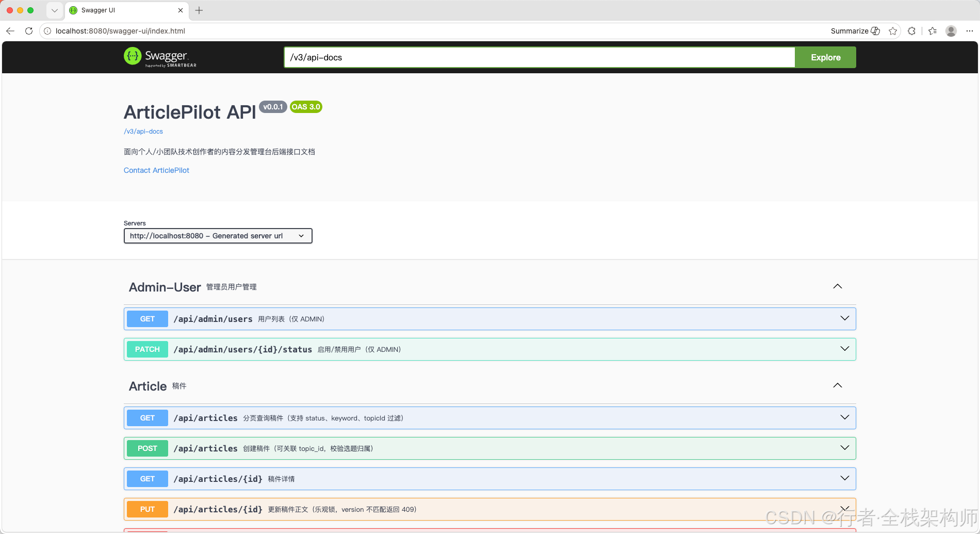Screen dimensions: 980x534
Task: Click the PATCH method badge
Action: tap(148, 349)
